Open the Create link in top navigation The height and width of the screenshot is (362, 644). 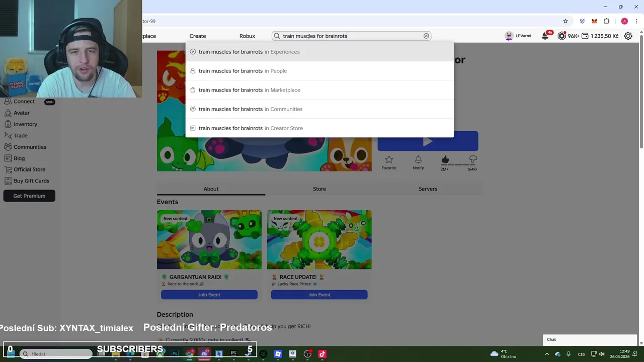pyautogui.click(x=198, y=36)
